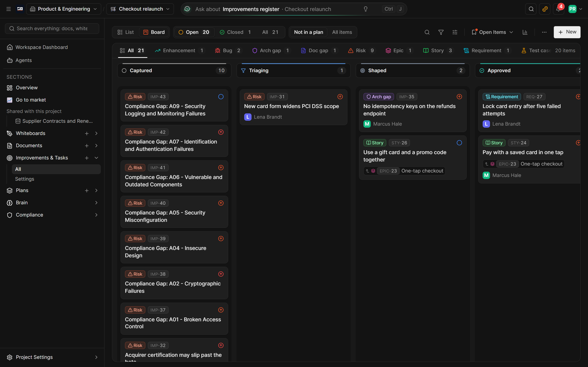Viewport: 588px width, 367px height.
Task: Expand the Open Items saved view dropdown
Action: coord(492,32)
